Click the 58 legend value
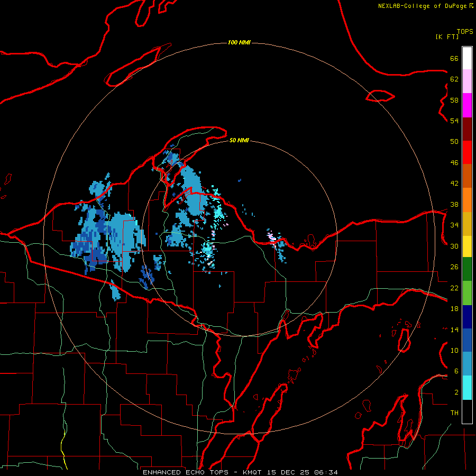This screenshot has height=476, width=476. pos(454,100)
